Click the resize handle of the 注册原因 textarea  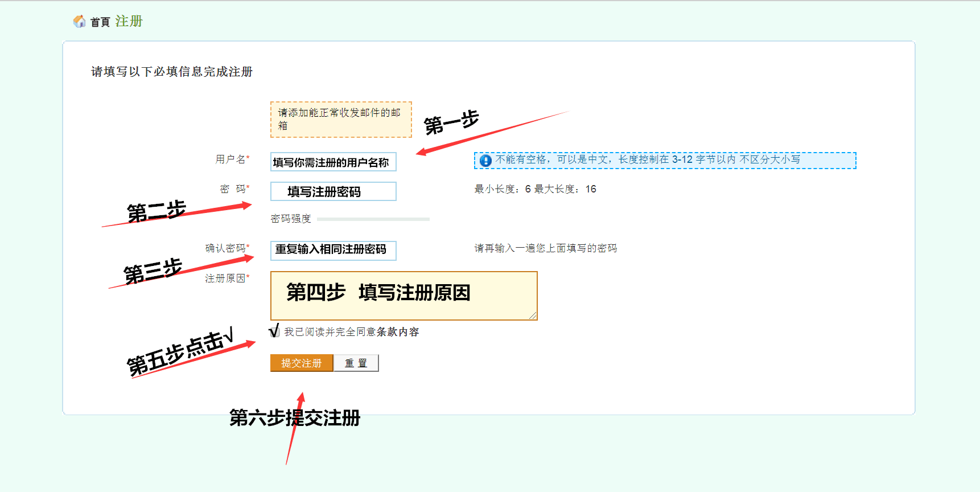pyautogui.click(x=533, y=315)
